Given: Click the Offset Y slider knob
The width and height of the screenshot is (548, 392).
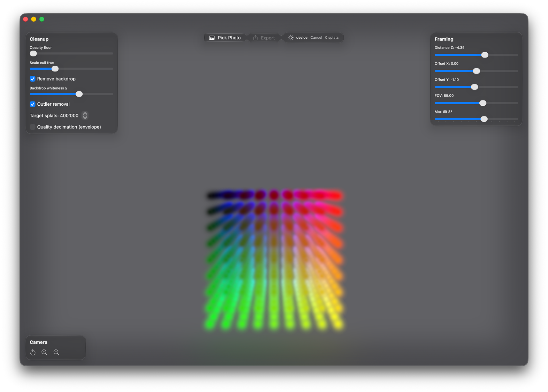Looking at the screenshot, I should pyautogui.click(x=474, y=87).
